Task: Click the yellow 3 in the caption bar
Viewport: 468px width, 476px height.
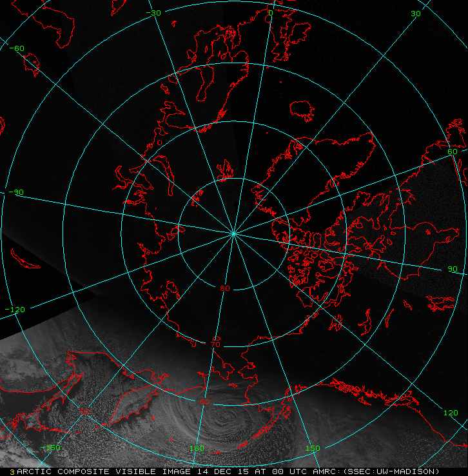Action: (x=12, y=472)
